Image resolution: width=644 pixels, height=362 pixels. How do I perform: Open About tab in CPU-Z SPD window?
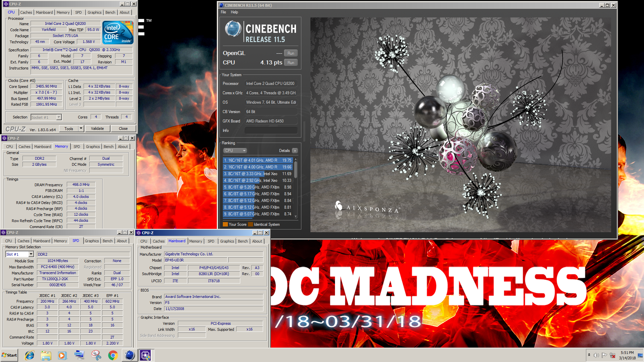coord(122,241)
